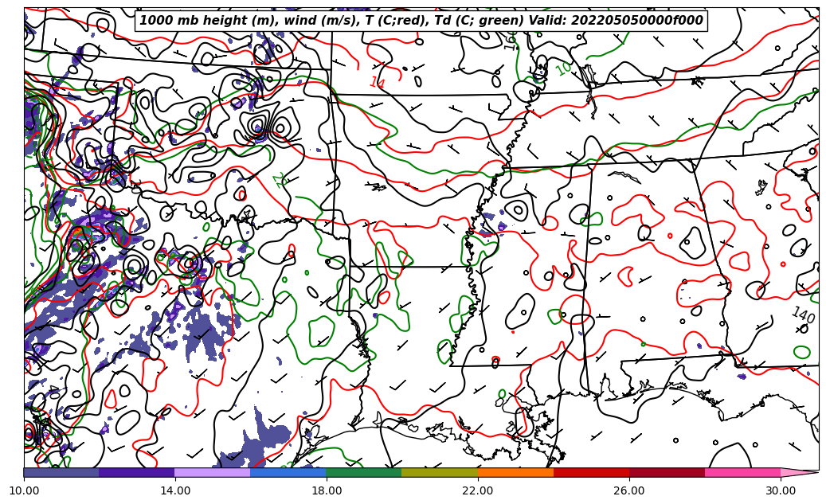Click the red 14 temperature contour label

[377, 82]
